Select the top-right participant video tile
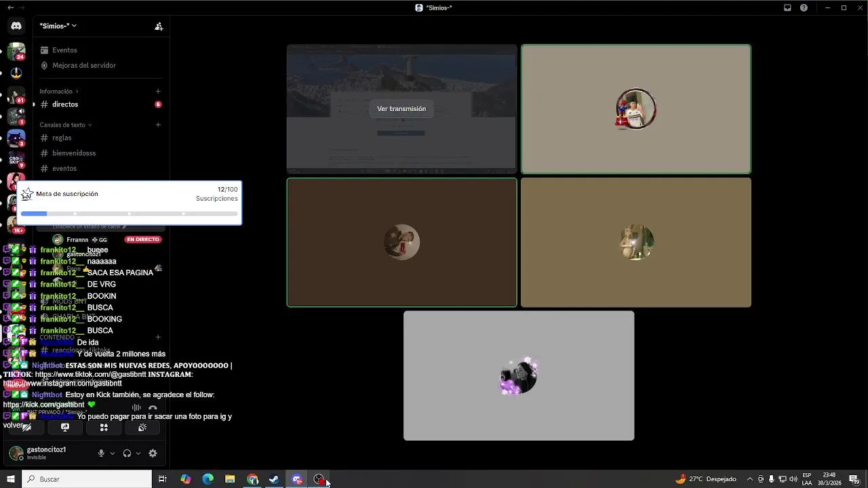 636,109
